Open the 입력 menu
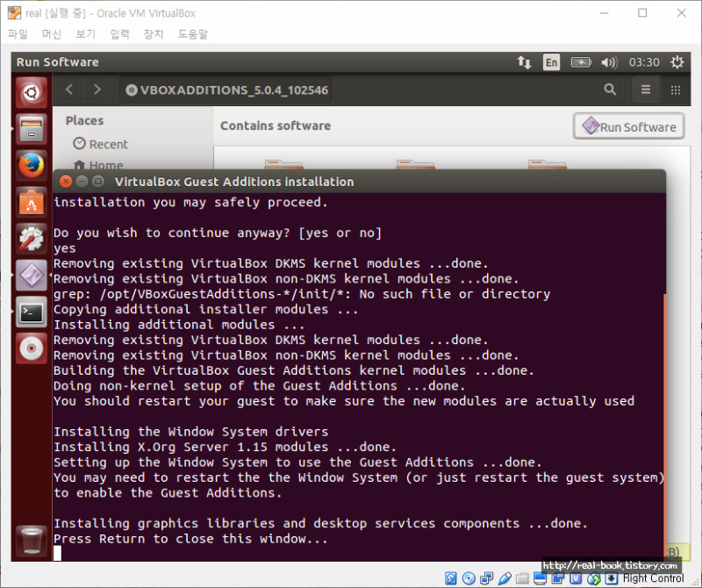The image size is (702, 588). (119, 34)
